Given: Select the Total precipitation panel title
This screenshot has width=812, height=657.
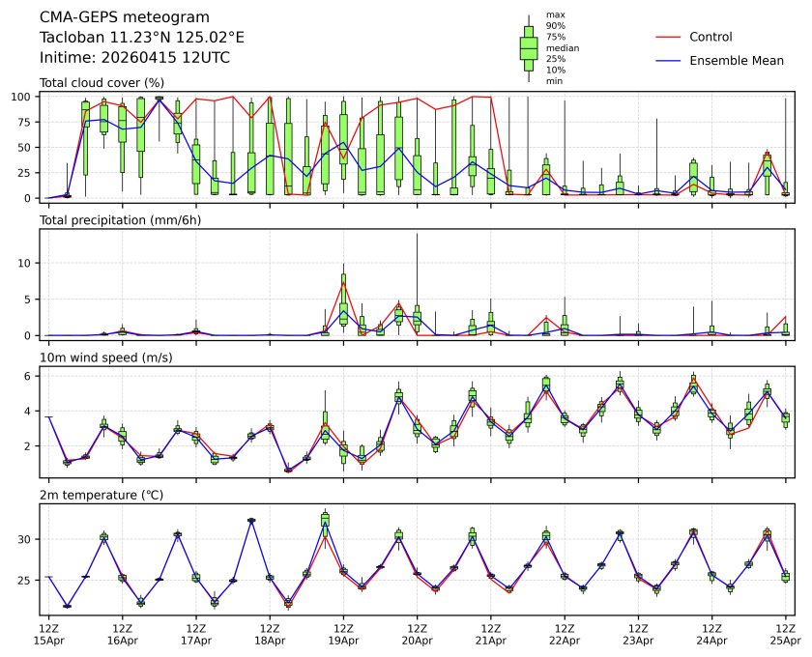Looking at the screenshot, I should coord(115,220).
